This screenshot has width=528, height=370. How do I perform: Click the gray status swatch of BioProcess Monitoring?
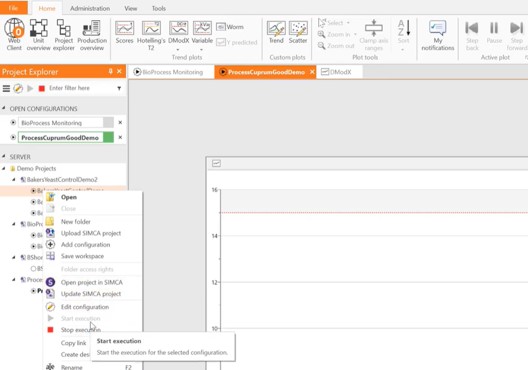pos(108,123)
